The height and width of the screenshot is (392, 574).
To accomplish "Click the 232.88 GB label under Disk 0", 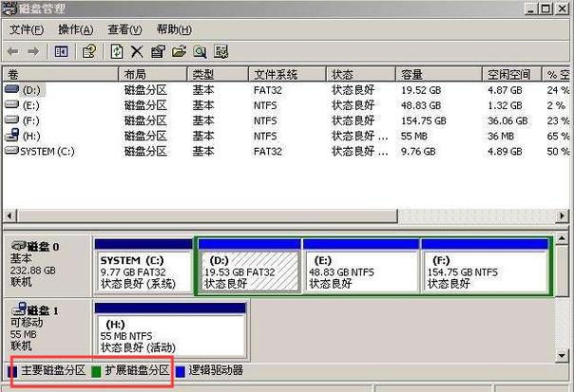I will tap(33, 271).
